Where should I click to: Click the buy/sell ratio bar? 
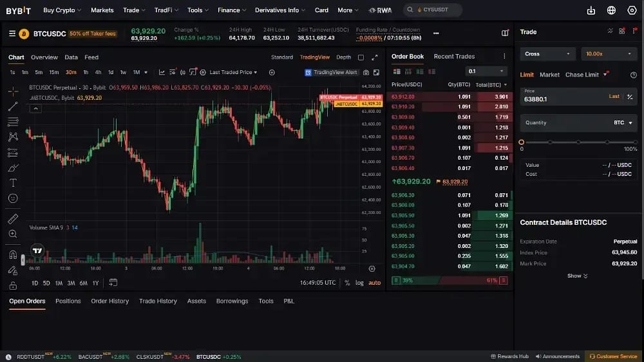coord(450,280)
